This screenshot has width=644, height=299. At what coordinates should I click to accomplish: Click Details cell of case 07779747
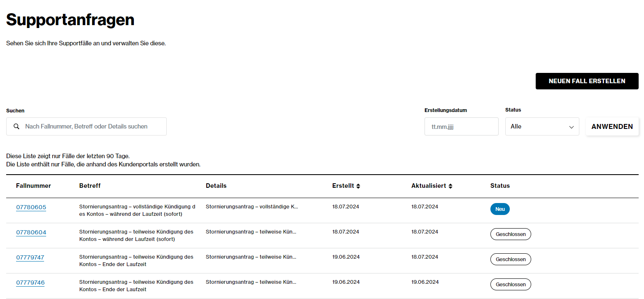point(251,257)
